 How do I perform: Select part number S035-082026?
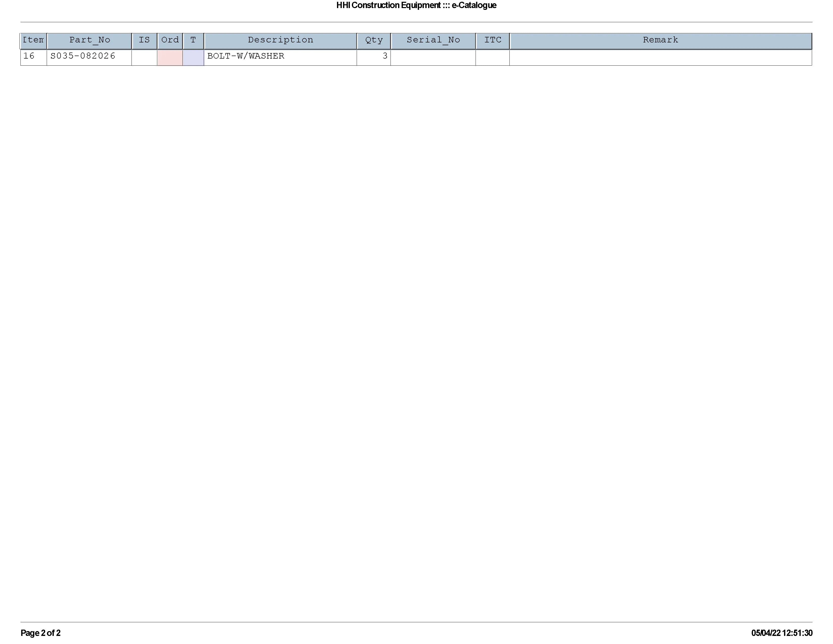(x=83, y=56)
